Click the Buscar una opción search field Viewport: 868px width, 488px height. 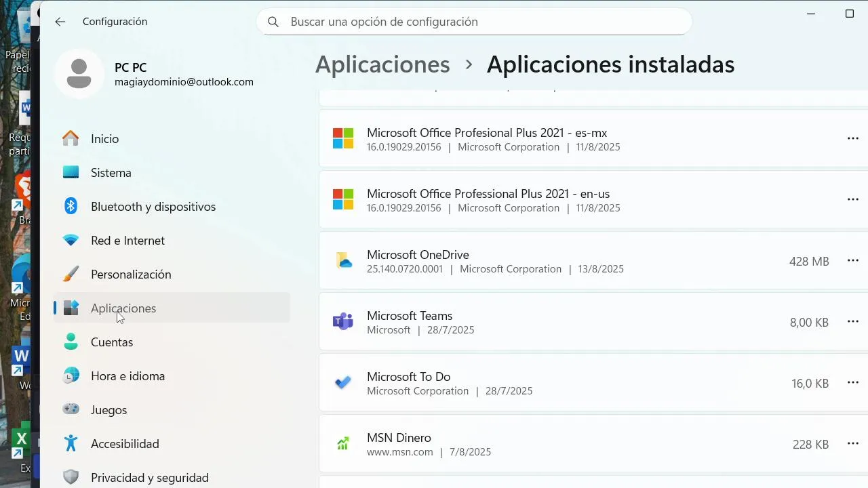coord(474,22)
